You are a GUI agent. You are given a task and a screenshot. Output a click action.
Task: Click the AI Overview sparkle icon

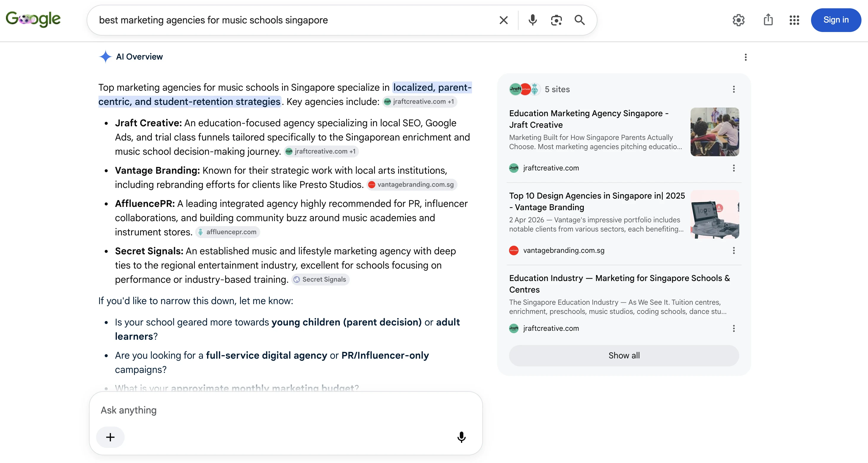[105, 57]
